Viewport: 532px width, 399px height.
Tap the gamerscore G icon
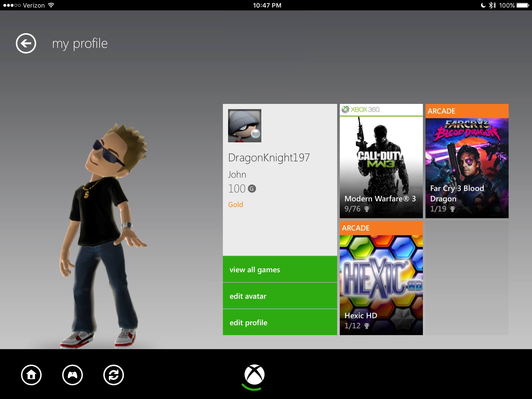[x=252, y=189]
